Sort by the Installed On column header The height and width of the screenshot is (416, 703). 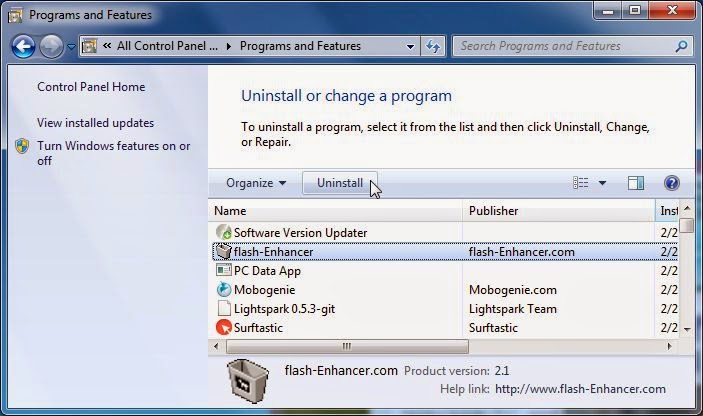point(667,211)
